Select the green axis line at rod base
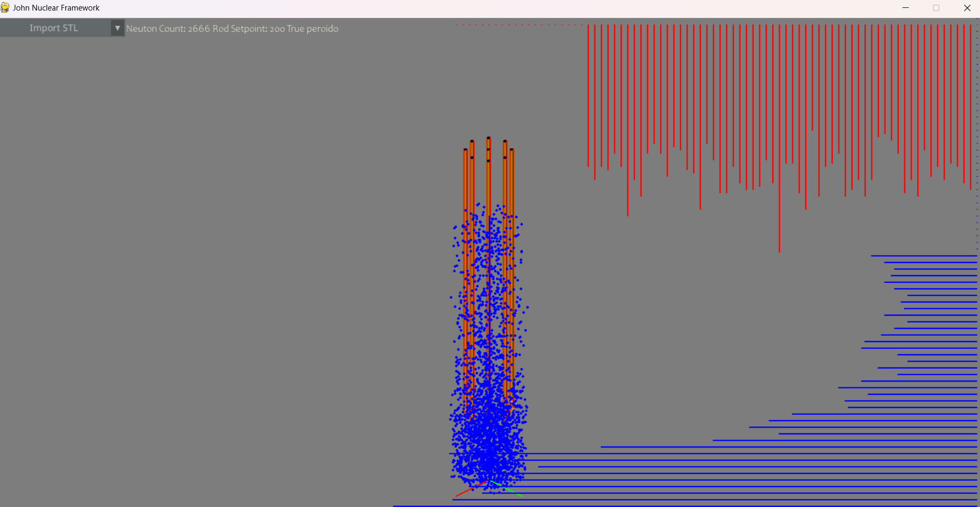Viewport: 980px width, 507px height. click(506, 489)
